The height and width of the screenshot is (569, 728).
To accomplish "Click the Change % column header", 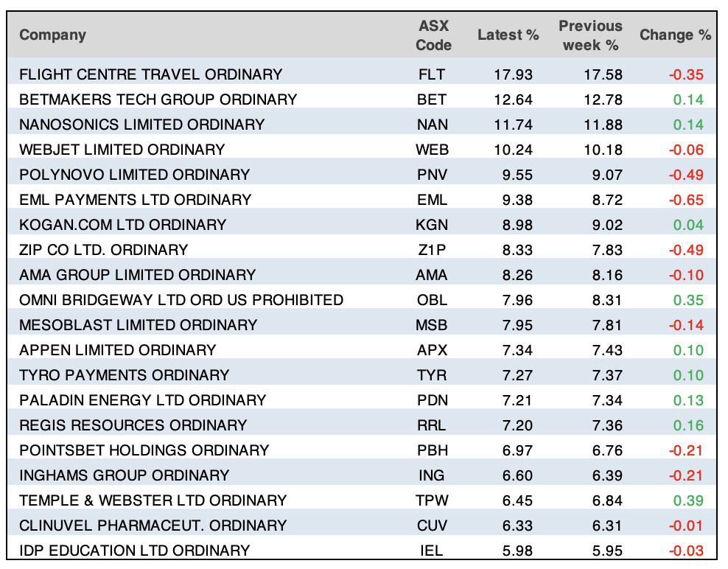I will point(675,35).
